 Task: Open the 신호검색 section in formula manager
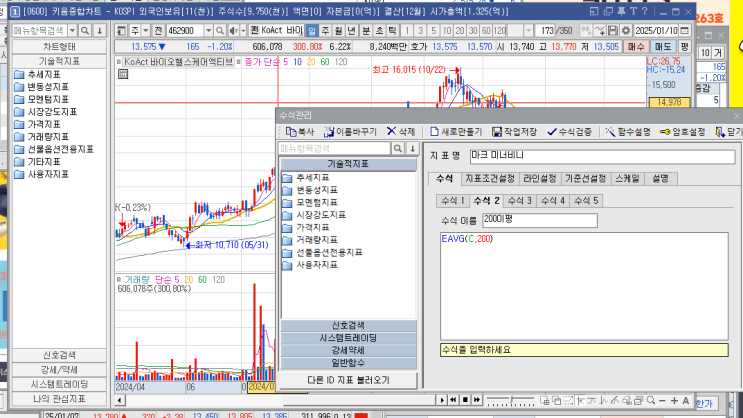pyautogui.click(x=348, y=326)
